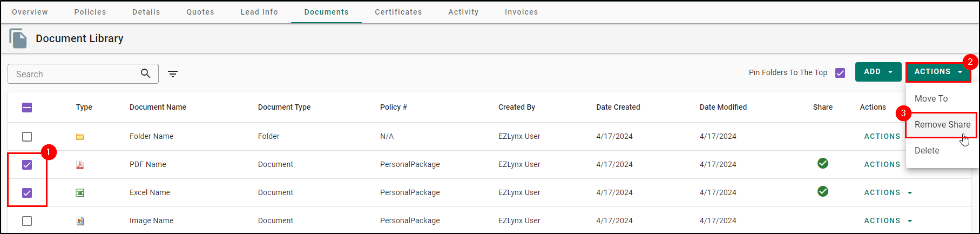This screenshot has height=234, width=980.
Task: Click the Excel file type icon
Action: coord(80,193)
